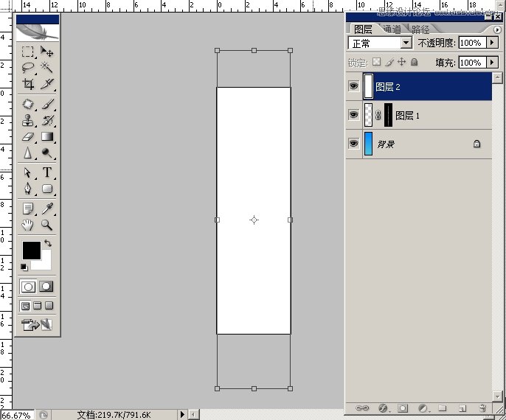Open the Layers panel options menu arrow
Screen dimensions: 506x420
pyautogui.click(x=497, y=29)
